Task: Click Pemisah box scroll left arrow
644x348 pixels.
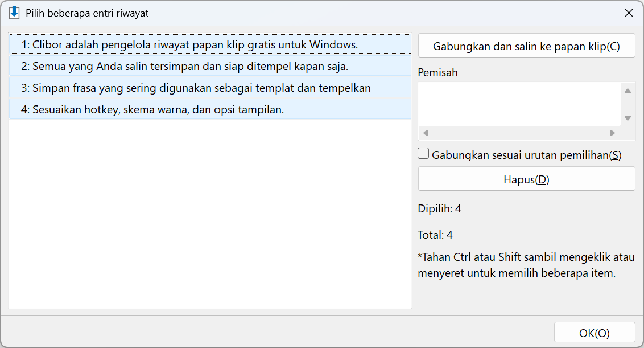Action: click(x=426, y=133)
